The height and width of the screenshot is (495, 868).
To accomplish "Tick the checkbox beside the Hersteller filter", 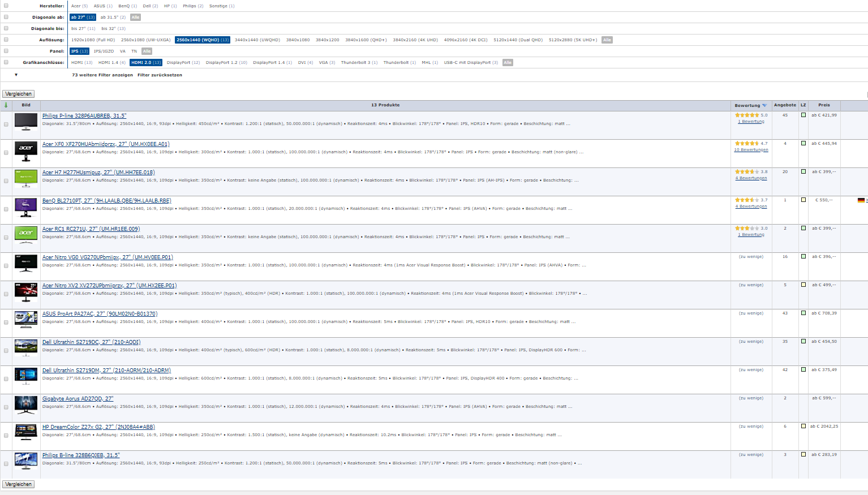I will pos(6,6).
